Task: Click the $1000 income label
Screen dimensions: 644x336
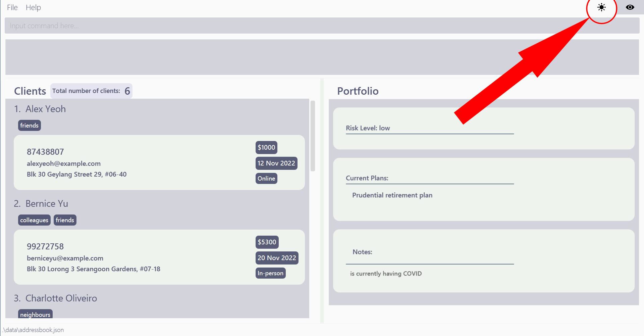Action: coord(266,147)
